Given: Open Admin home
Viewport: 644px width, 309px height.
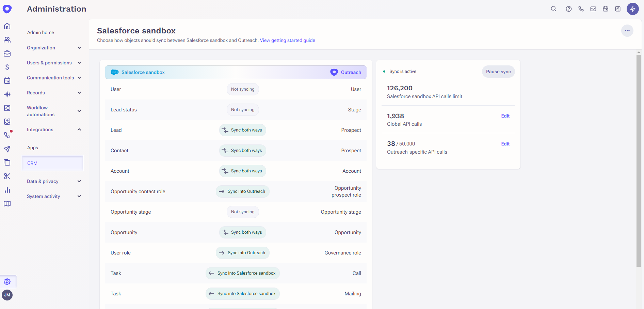Looking at the screenshot, I should [x=41, y=32].
